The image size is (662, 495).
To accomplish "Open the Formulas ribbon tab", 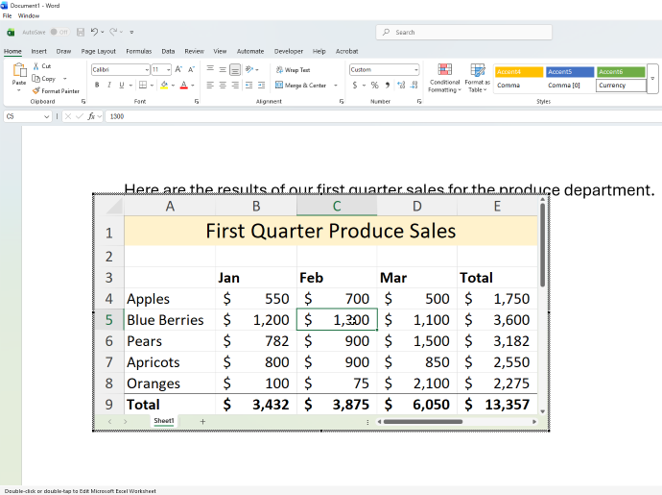I will 138,51.
